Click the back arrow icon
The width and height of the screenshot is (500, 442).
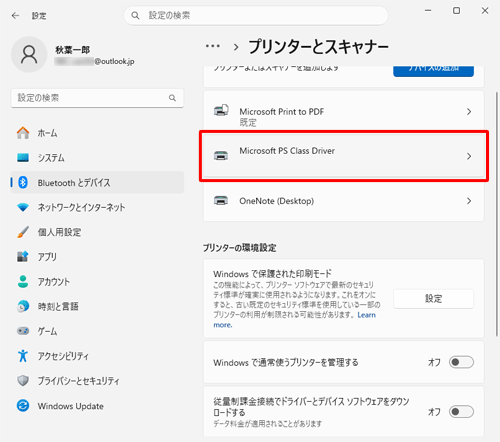coord(15,16)
